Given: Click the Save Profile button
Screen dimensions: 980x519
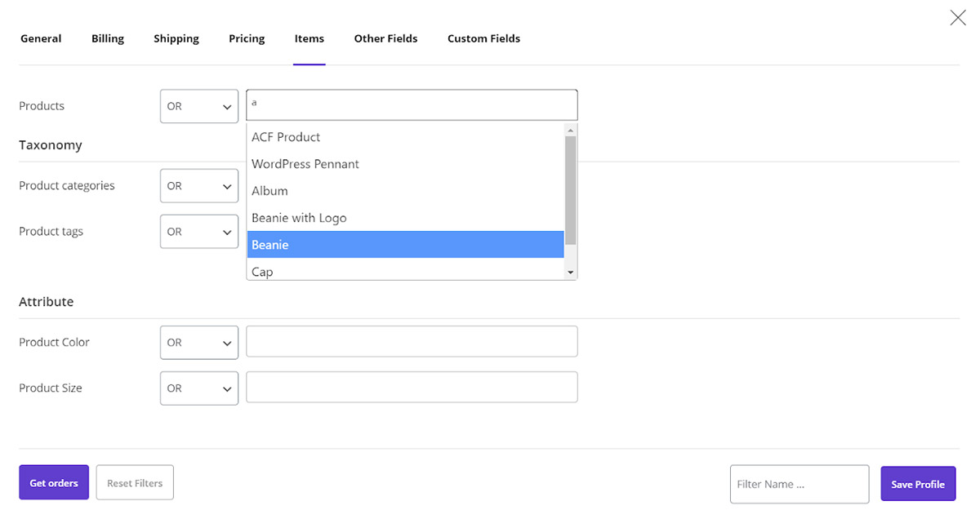Looking at the screenshot, I should pos(918,484).
